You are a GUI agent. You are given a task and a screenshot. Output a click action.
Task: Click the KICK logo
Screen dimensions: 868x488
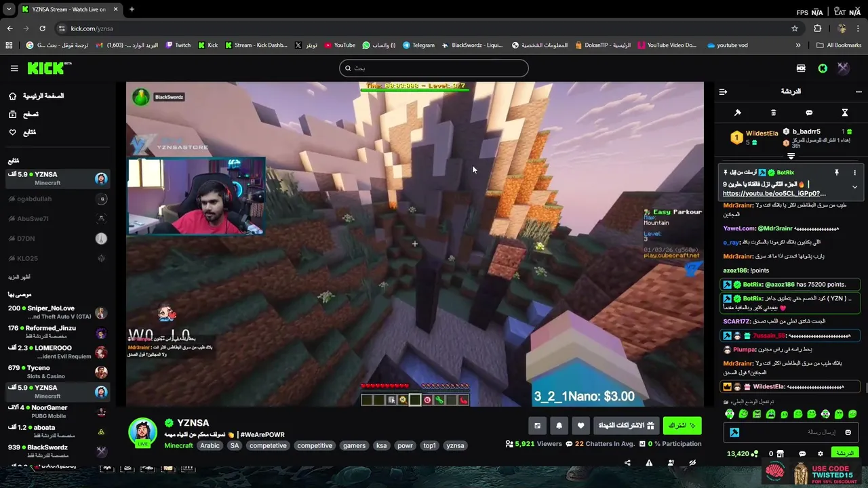[50, 68]
